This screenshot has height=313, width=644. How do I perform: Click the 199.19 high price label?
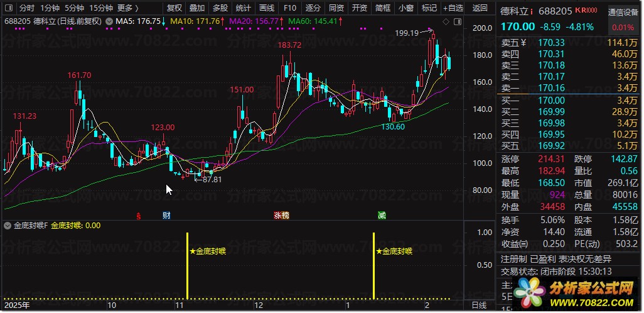(407, 33)
